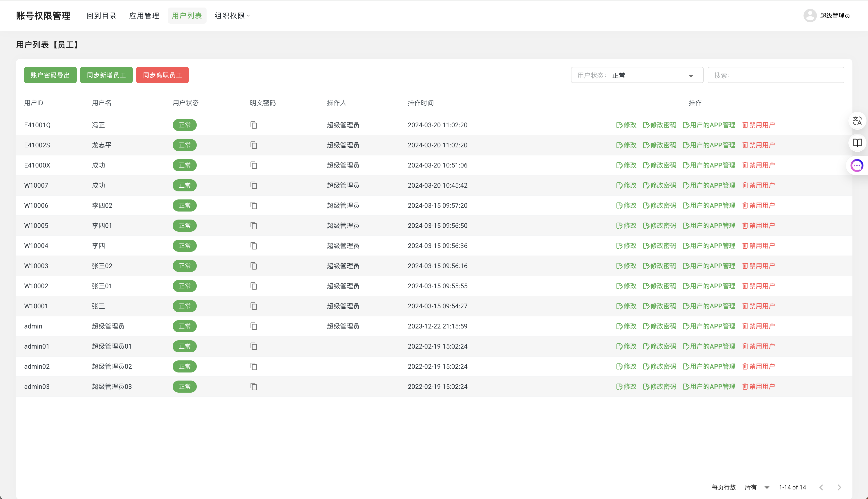Click 禁用用户 for user admin03
Screen dimensions: 868x499
[x=758, y=387]
